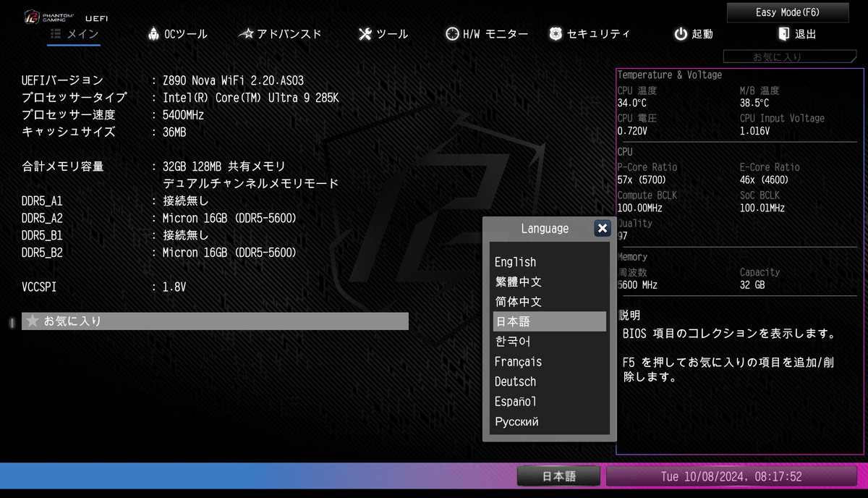Viewport: 868px width, 498px height.
Task: Click the セキュリティ shield icon
Action: pyautogui.click(x=556, y=34)
